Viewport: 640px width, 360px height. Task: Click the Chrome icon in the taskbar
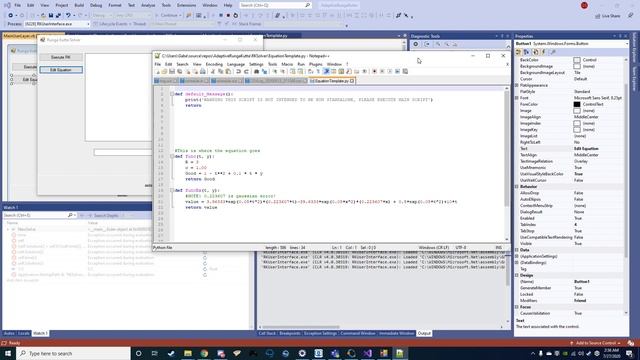pyautogui.click(x=204, y=353)
